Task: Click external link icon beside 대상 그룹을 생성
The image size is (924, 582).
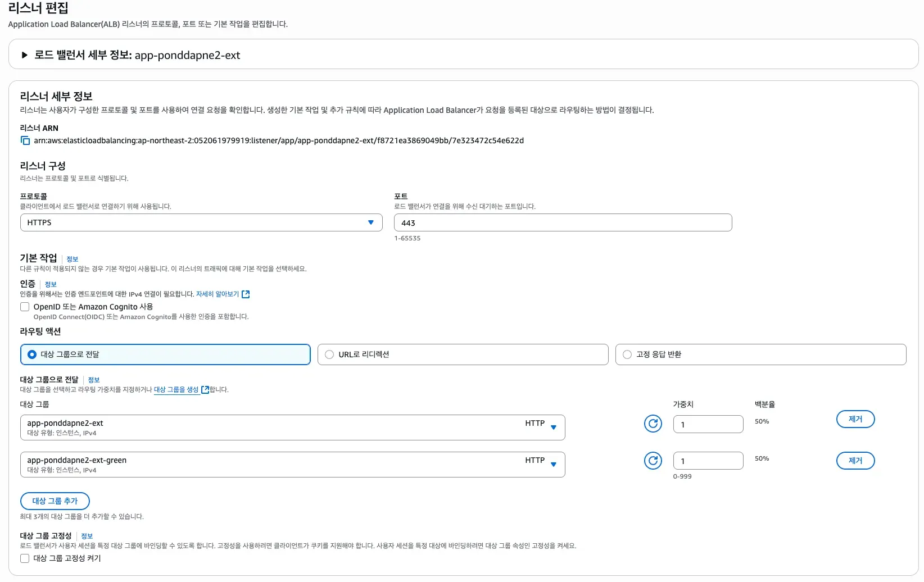Action: point(205,389)
